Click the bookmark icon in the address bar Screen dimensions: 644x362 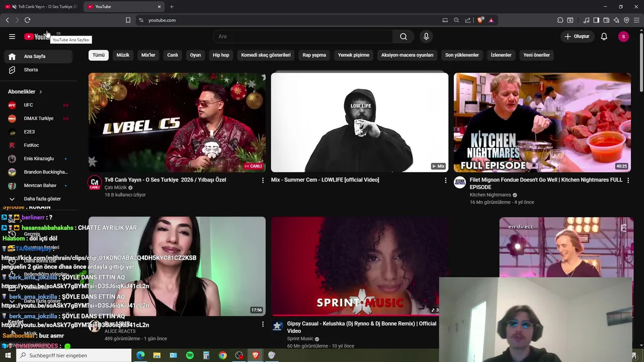[x=128, y=20]
